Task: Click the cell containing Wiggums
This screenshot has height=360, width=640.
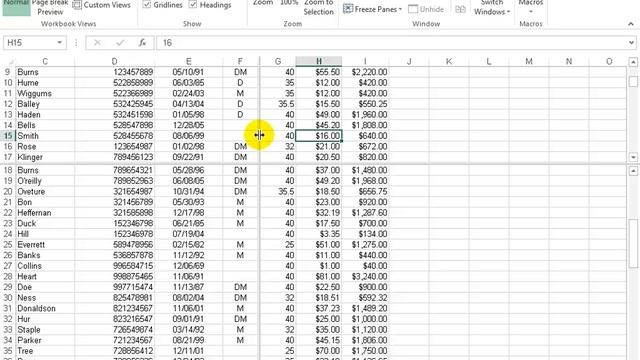Action: [x=45, y=93]
